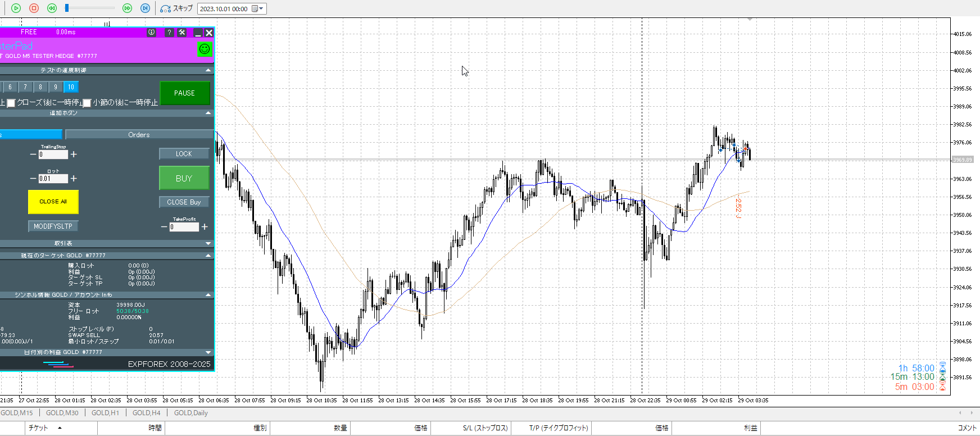Enable pause after close checkbox
The width and height of the screenshot is (980, 436).
tap(11, 103)
